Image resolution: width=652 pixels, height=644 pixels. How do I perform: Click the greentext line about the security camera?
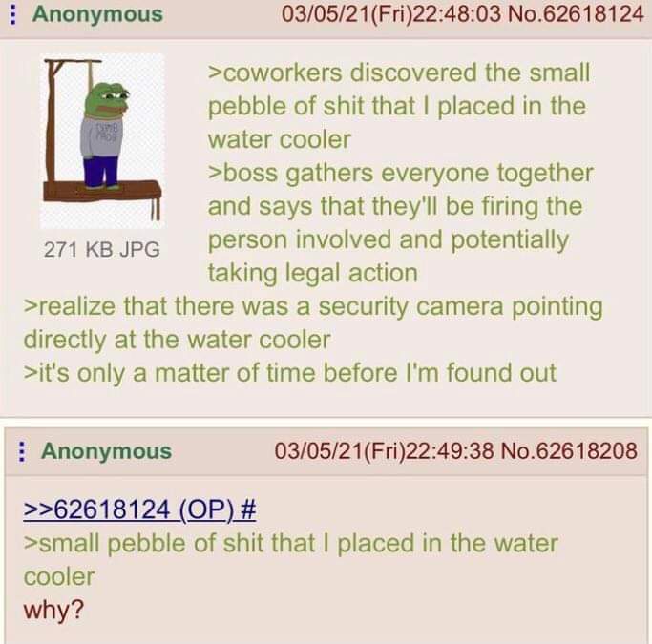point(313,323)
